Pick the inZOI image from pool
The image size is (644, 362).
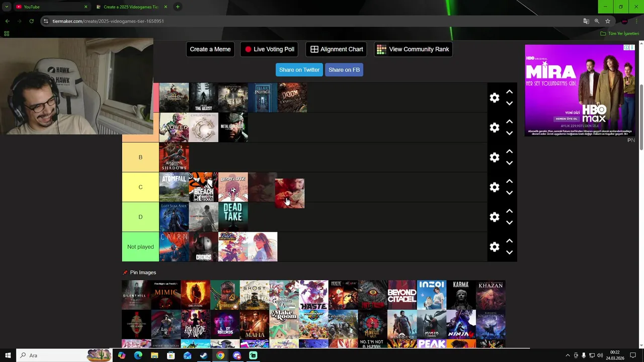[x=432, y=295]
